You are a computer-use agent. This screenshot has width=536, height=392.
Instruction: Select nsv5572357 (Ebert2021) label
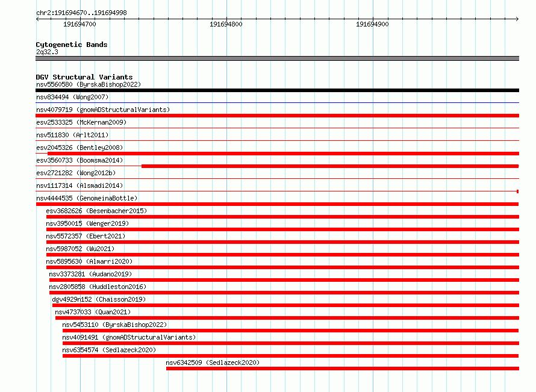coord(86,236)
